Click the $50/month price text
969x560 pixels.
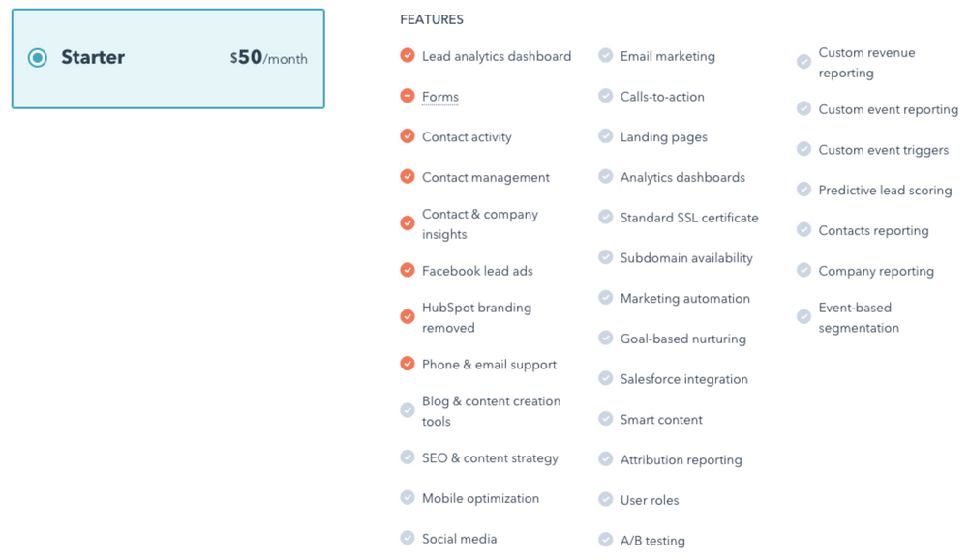(x=269, y=58)
